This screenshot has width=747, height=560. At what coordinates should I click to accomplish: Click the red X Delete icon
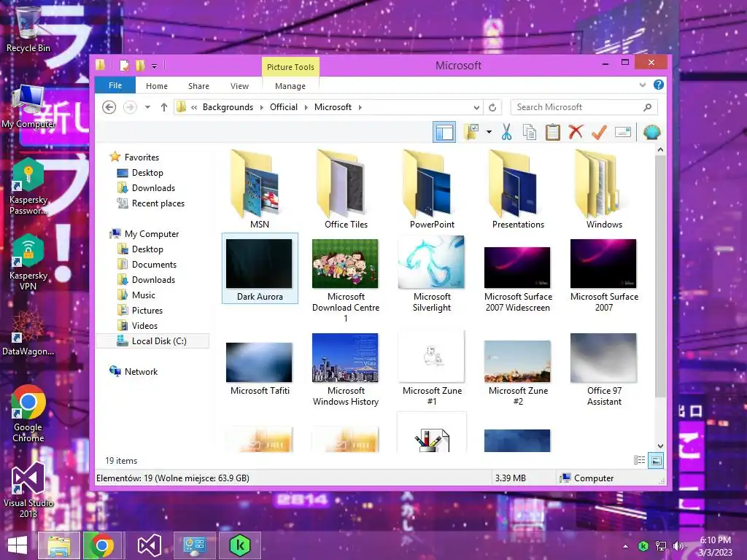[576, 131]
